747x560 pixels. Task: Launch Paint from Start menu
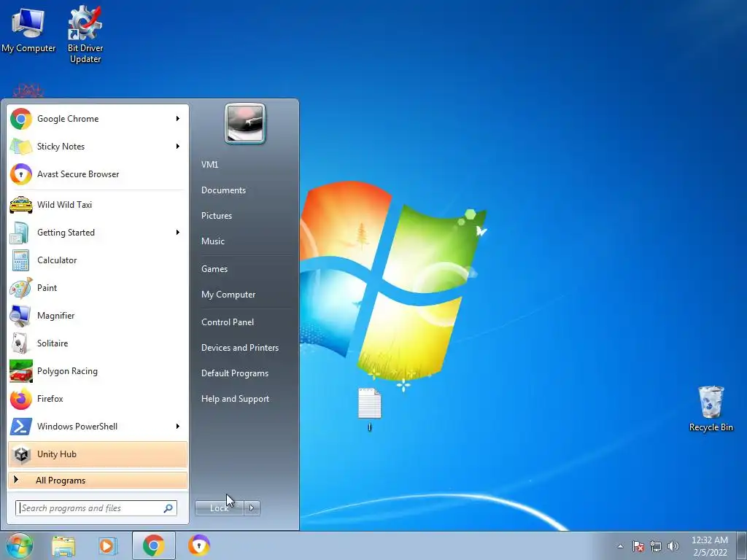[98, 287]
